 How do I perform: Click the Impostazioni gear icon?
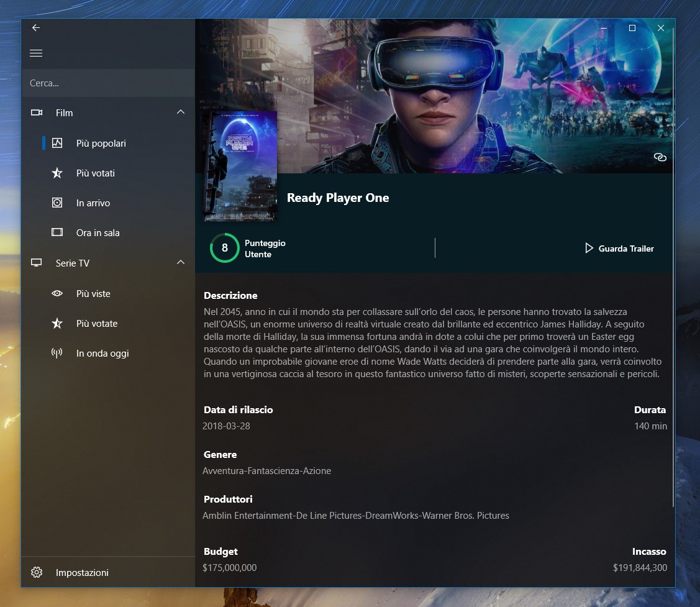click(x=37, y=572)
